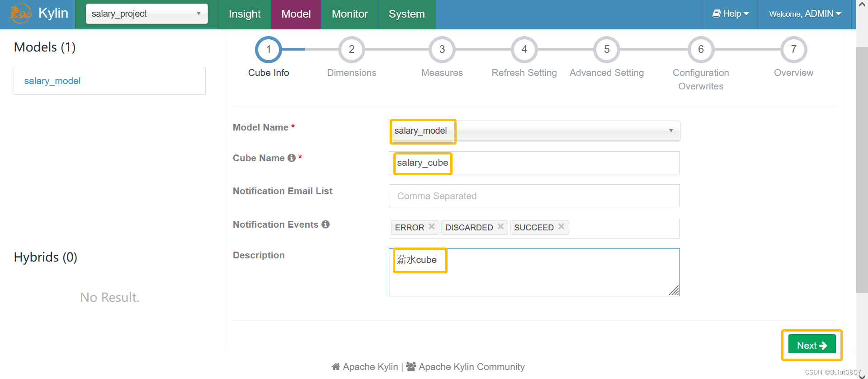Click the page scrollbar up arrow
This screenshot has height=379, width=868.
coord(862,4)
